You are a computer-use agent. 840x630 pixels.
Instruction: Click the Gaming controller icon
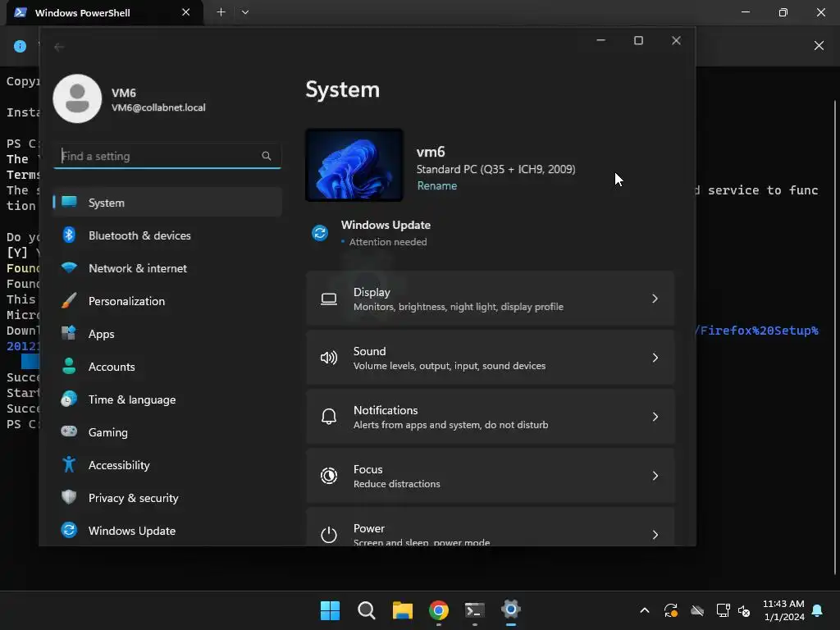[69, 431]
